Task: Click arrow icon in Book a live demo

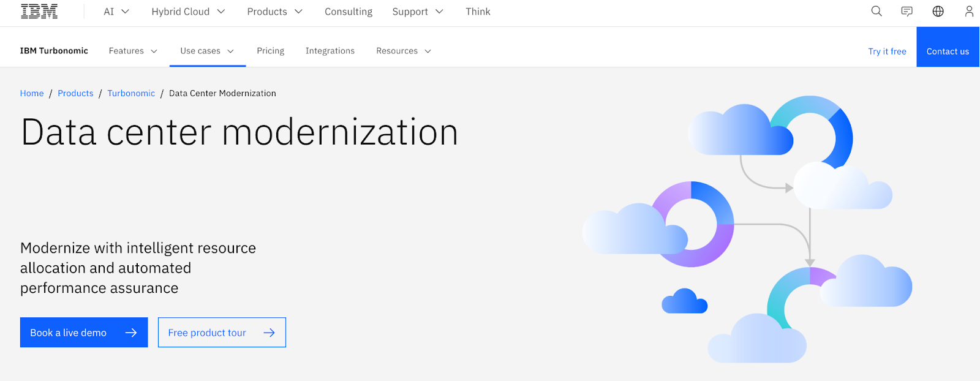Action: click(x=131, y=333)
